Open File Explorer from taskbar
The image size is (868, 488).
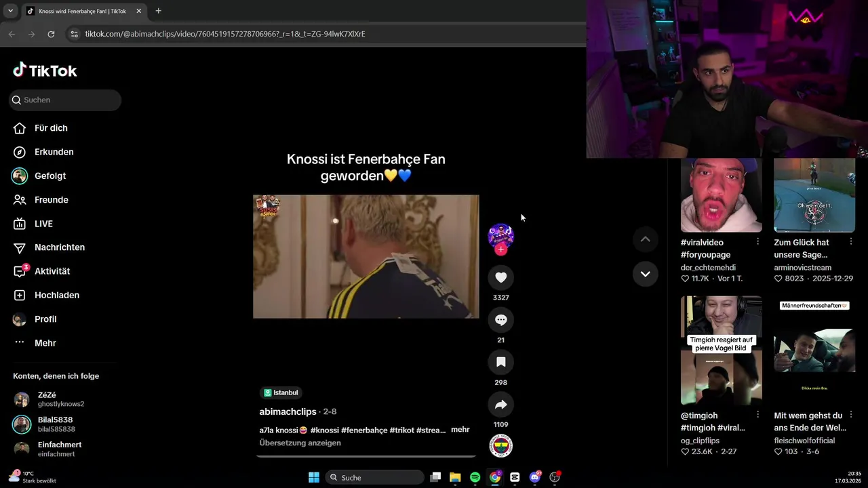pos(455,477)
